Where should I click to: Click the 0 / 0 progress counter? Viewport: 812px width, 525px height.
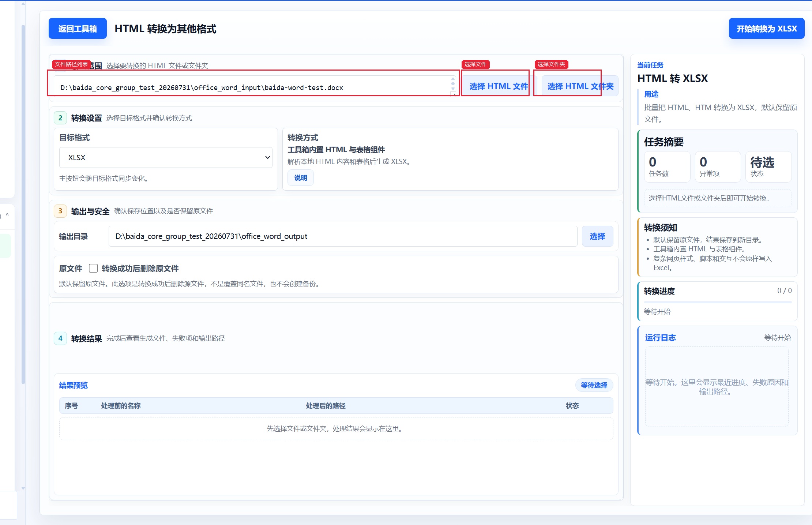click(785, 290)
